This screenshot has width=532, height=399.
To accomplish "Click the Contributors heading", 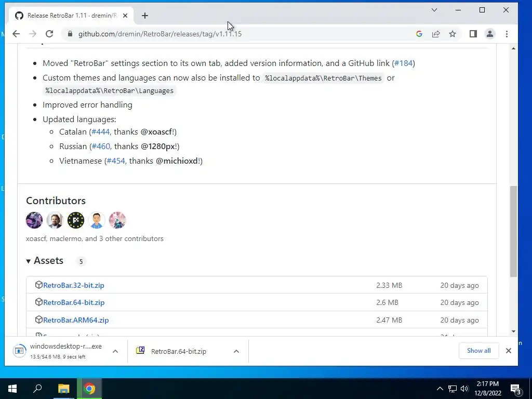I will (56, 201).
